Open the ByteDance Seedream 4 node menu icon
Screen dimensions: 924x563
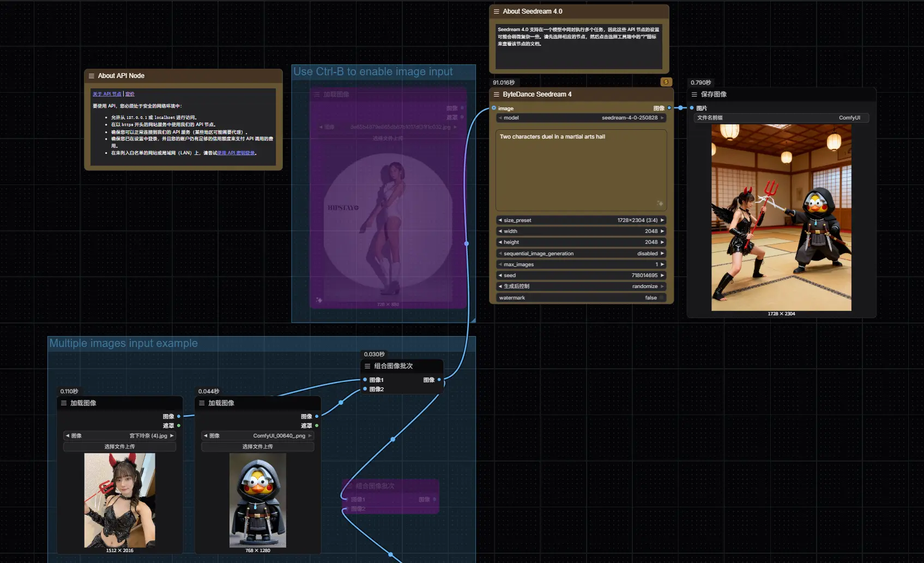496,94
